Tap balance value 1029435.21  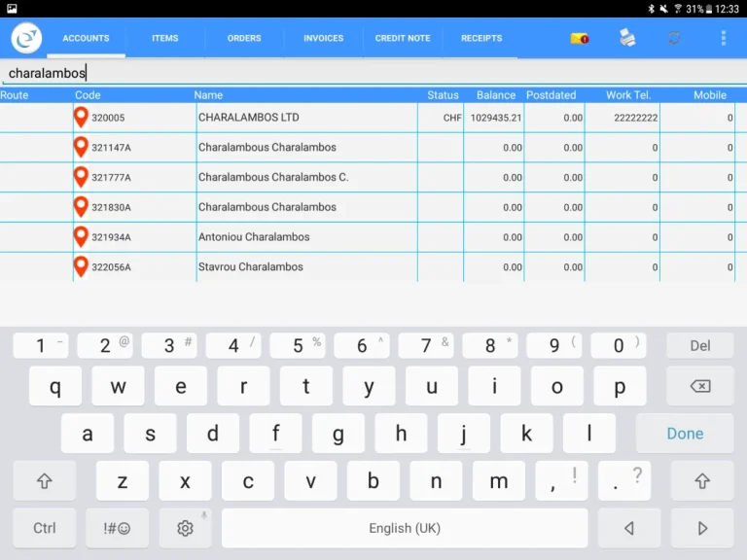496,118
